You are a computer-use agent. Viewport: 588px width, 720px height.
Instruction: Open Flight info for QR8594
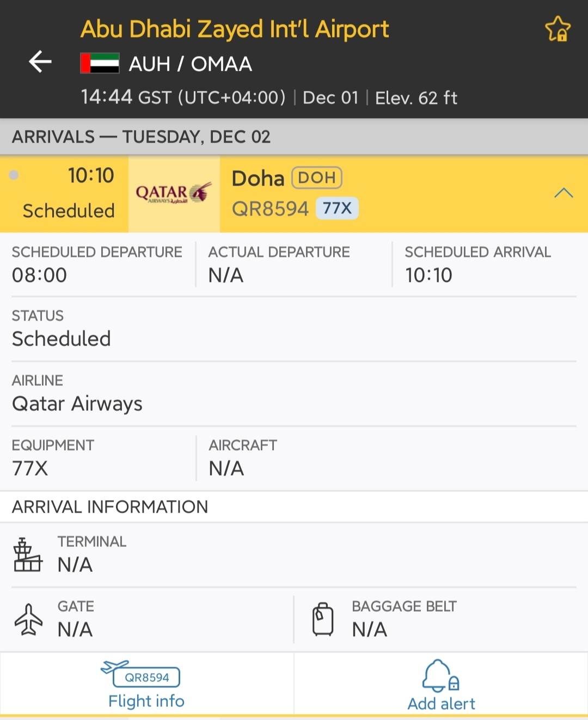click(x=147, y=685)
